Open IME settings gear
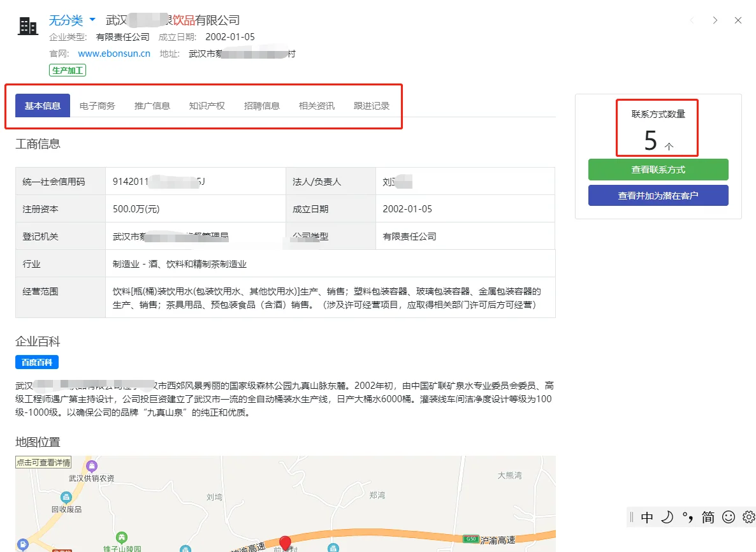 point(749,518)
